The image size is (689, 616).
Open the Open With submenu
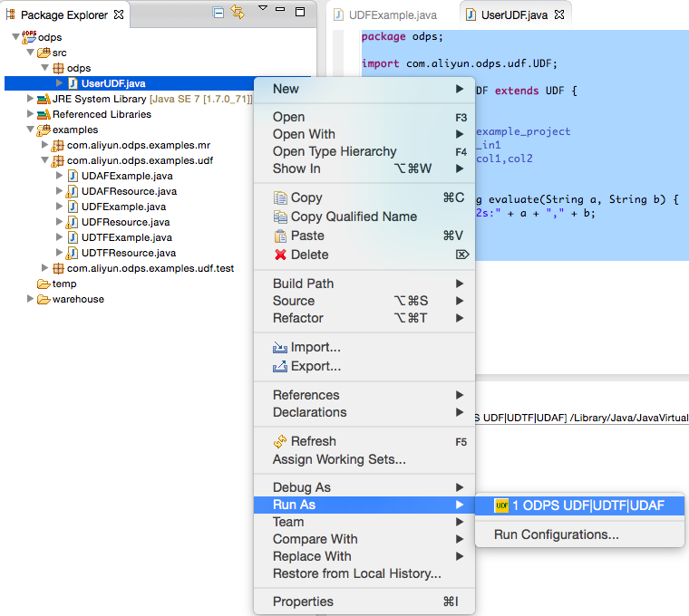[x=364, y=134]
